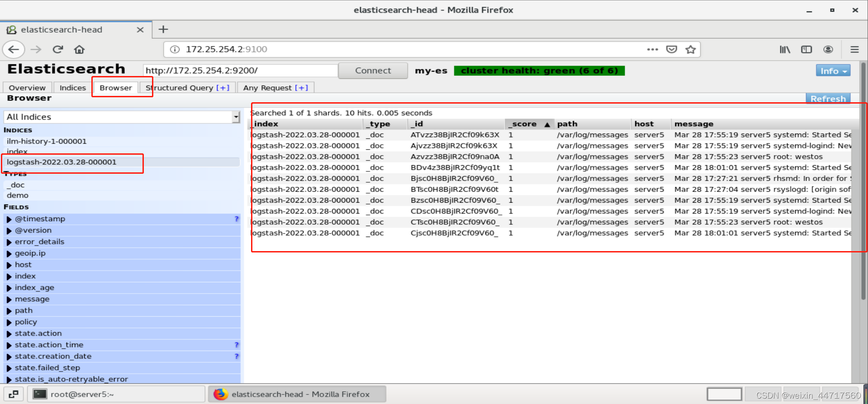Open the Firefox account icon
The image size is (868, 404).
point(828,49)
